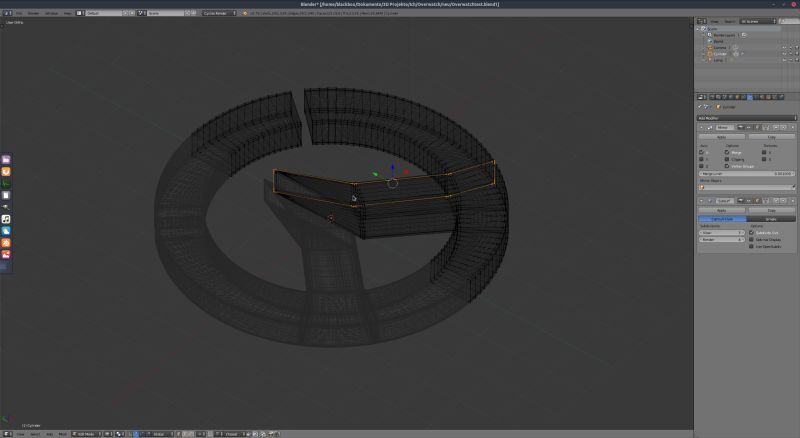Select the World item in outliner
Viewport: 800px width, 438px height.
tap(718, 41)
